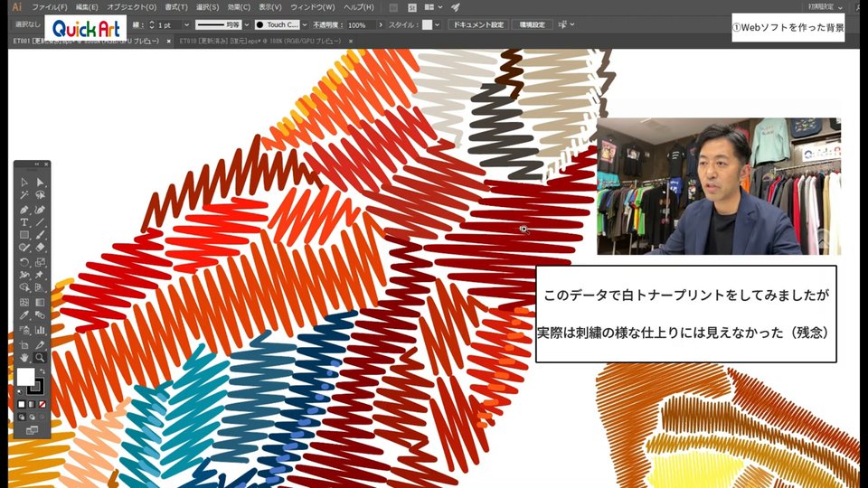Expand the opacity slider arrow

point(381,25)
